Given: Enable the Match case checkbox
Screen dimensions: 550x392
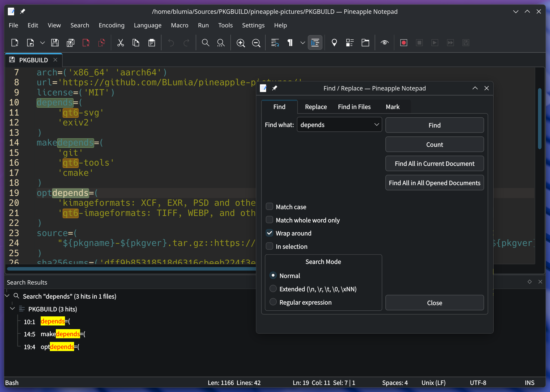Looking at the screenshot, I should pyautogui.click(x=270, y=207).
